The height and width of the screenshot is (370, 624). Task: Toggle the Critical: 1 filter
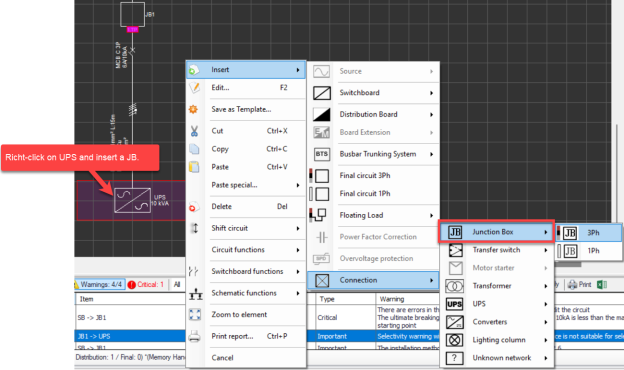146,284
